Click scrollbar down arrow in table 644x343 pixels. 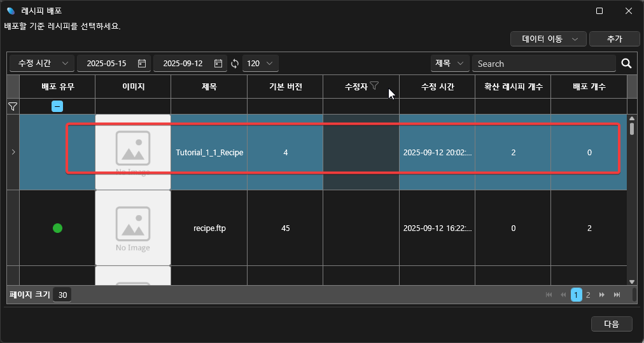click(632, 282)
